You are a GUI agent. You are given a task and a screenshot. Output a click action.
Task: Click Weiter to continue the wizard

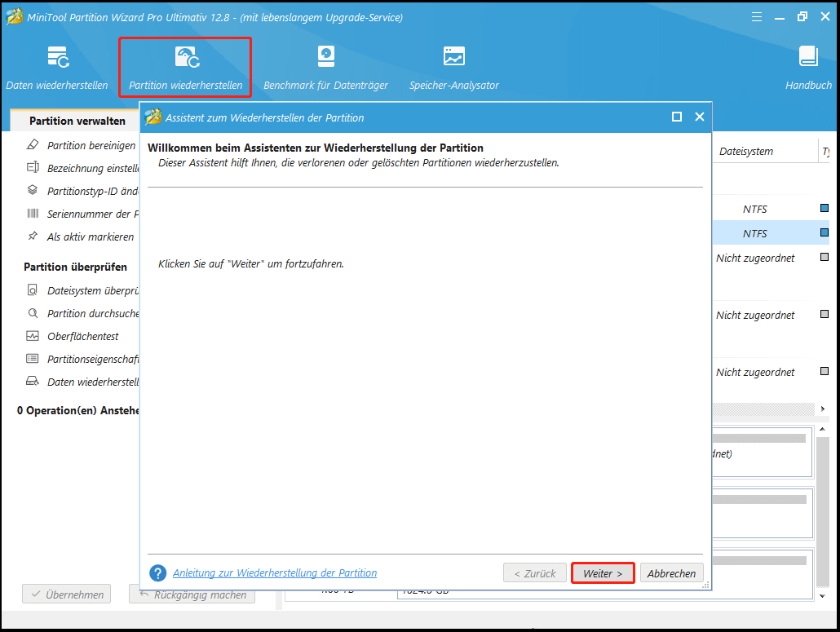pyautogui.click(x=603, y=573)
